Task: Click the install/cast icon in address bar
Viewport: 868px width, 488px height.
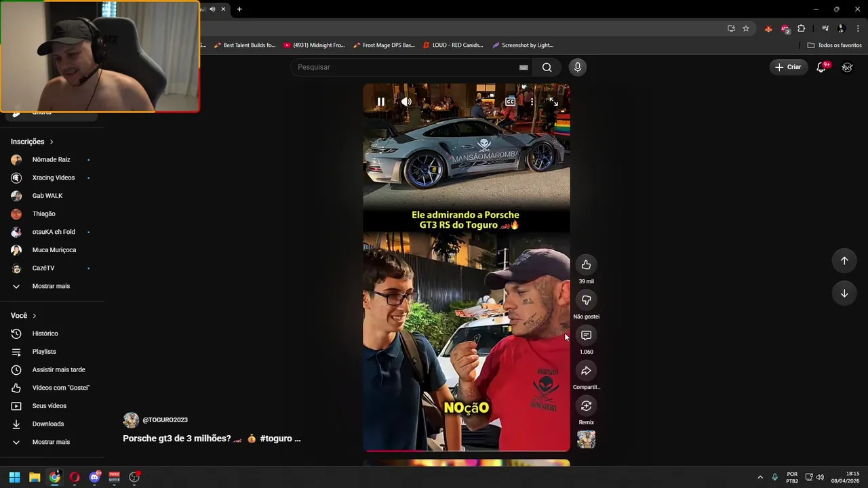Action: coord(731,28)
